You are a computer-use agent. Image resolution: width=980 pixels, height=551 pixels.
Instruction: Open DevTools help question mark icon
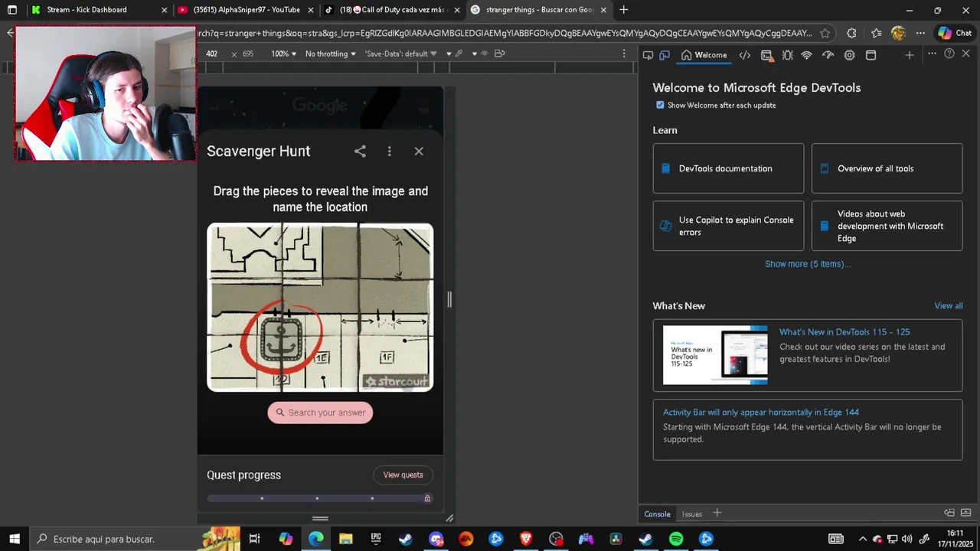click(x=949, y=54)
